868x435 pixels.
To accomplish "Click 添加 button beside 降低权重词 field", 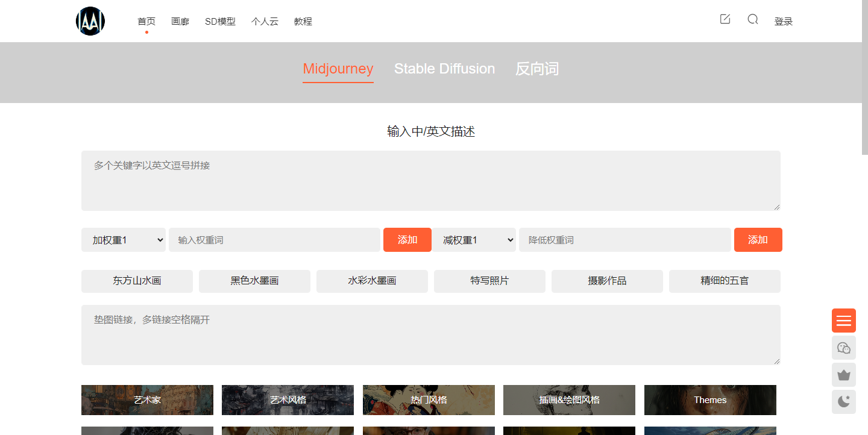I will click(x=758, y=240).
